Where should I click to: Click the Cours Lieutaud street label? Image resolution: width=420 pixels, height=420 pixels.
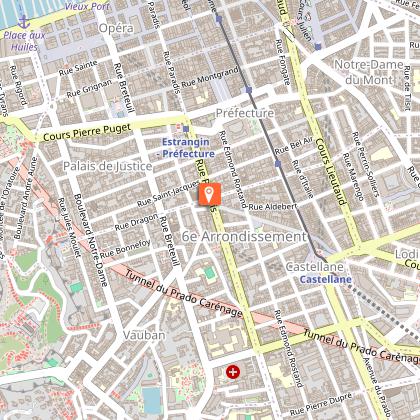click(x=330, y=171)
